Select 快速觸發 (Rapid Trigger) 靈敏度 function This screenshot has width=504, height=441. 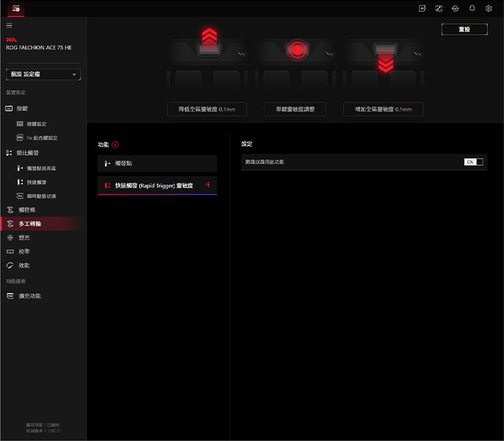tap(157, 186)
